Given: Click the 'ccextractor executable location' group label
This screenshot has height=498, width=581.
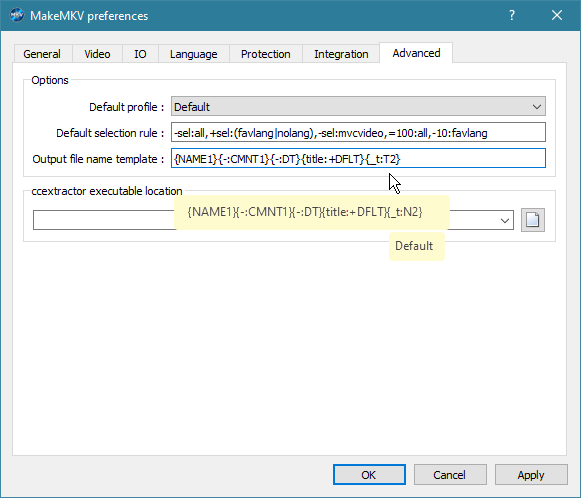Looking at the screenshot, I should tap(107, 191).
